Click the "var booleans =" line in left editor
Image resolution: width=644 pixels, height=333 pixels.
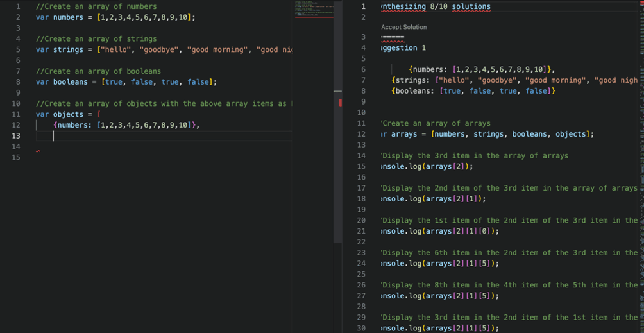126,81
